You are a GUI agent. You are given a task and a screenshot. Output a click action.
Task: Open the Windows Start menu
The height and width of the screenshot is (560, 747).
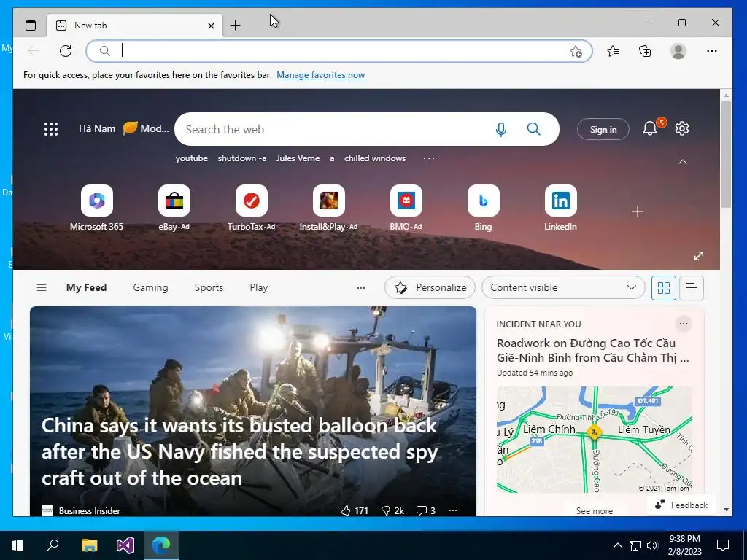click(x=18, y=545)
